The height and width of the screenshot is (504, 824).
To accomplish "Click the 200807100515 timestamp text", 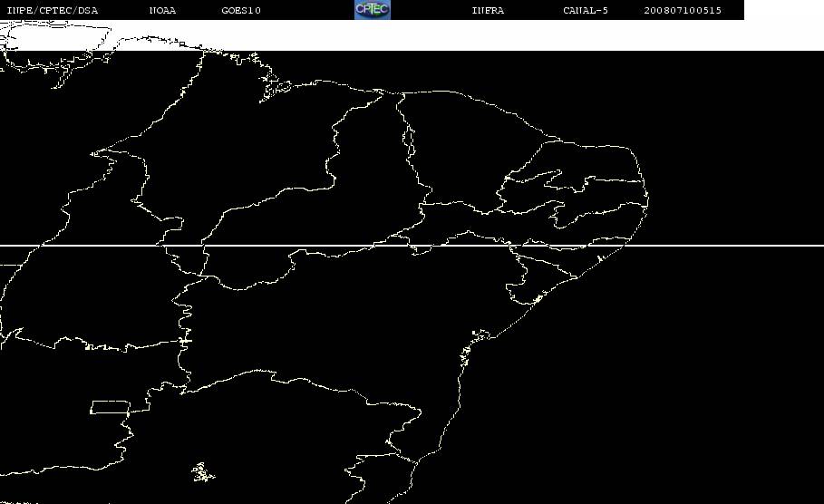I will (683, 10).
